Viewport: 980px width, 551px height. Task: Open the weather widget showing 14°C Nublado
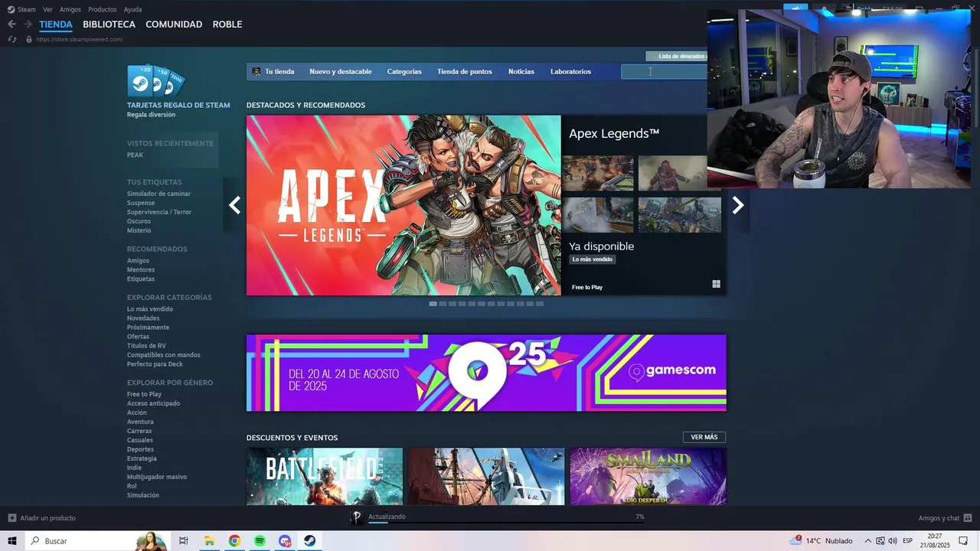coord(821,541)
